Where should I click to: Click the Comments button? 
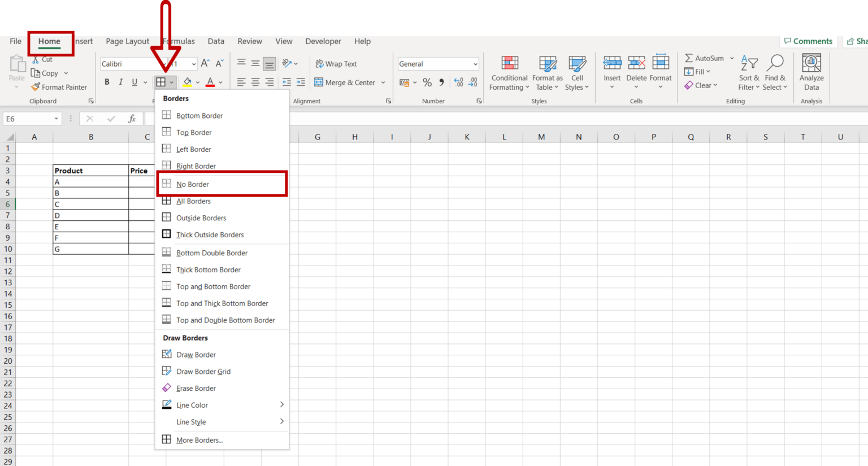(x=809, y=41)
